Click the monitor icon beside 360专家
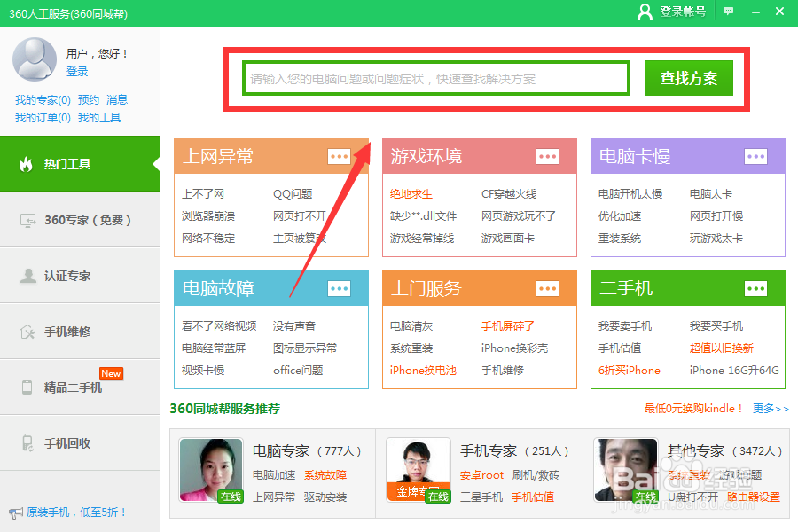Viewport: 798px width, 532px height. [x=27, y=220]
